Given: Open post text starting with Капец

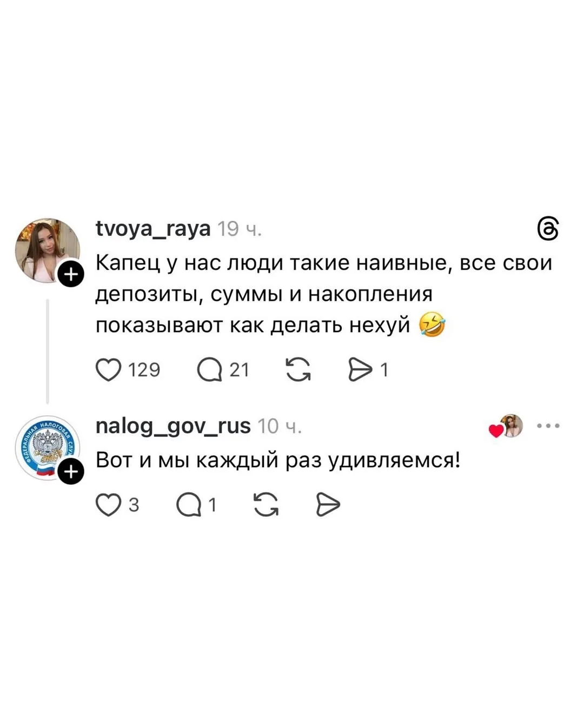Looking at the screenshot, I should [x=323, y=294].
